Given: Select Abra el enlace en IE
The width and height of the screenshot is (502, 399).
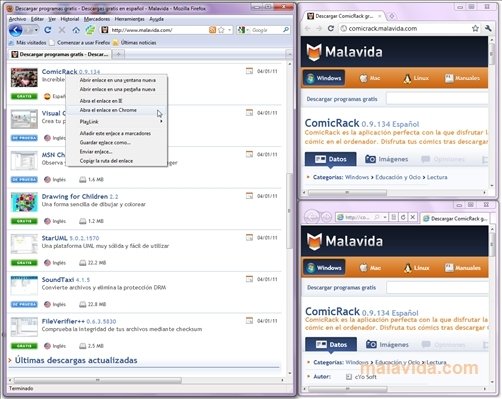Looking at the screenshot, I should point(117,101).
